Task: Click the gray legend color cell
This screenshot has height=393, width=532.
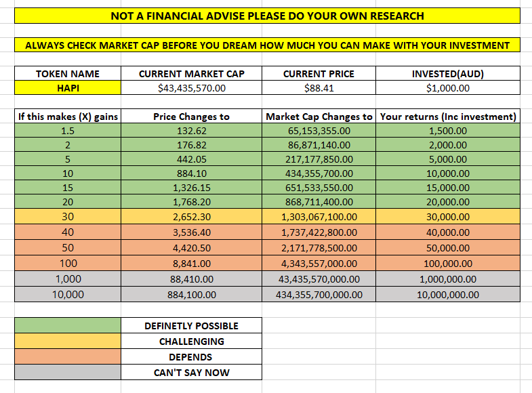Action: click(68, 372)
